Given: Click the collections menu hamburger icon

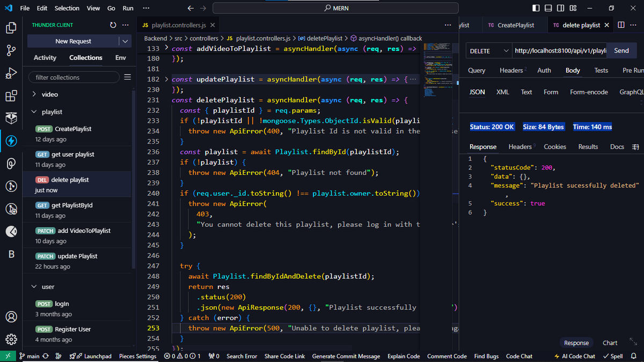Looking at the screenshot, I should pyautogui.click(x=127, y=77).
